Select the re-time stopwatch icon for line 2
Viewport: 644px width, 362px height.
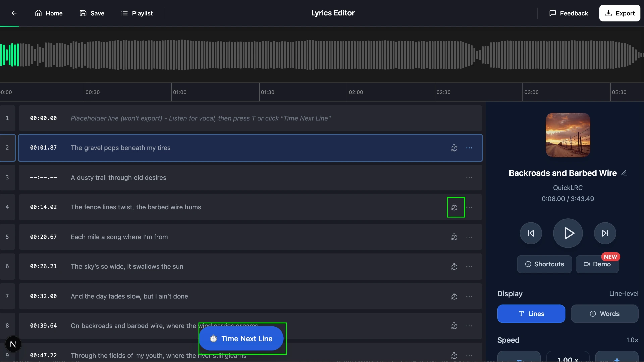[x=454, y=148]
